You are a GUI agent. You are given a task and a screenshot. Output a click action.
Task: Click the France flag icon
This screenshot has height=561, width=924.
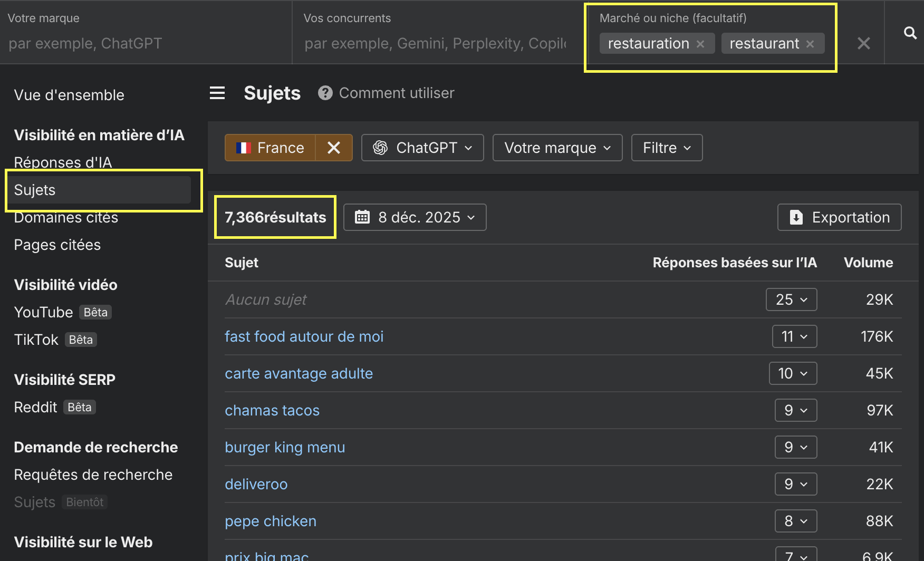(x=243, y=148)
